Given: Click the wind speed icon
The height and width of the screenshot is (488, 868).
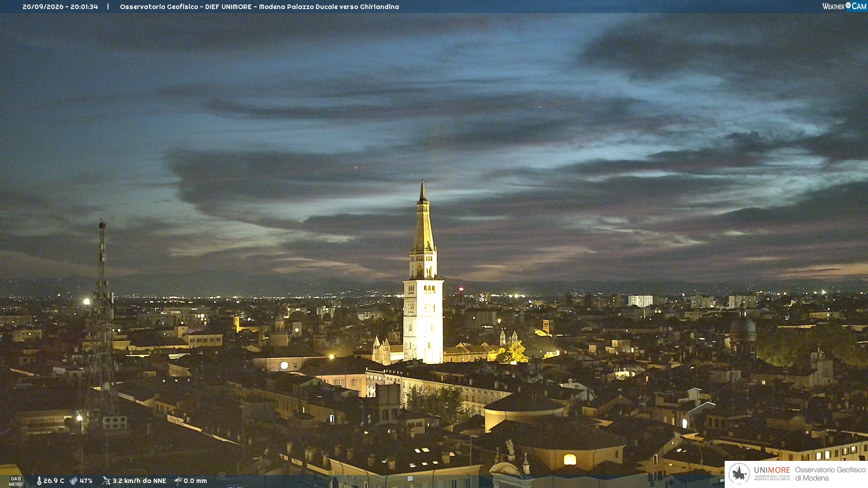Looking at the screenshot, I should coord(106,481).
